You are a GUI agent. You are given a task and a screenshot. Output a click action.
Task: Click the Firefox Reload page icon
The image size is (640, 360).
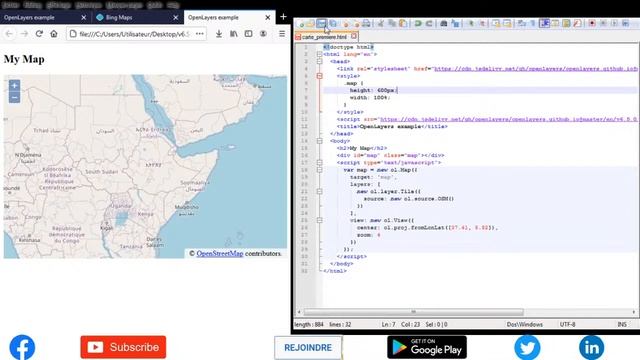[x=39, y=34]
